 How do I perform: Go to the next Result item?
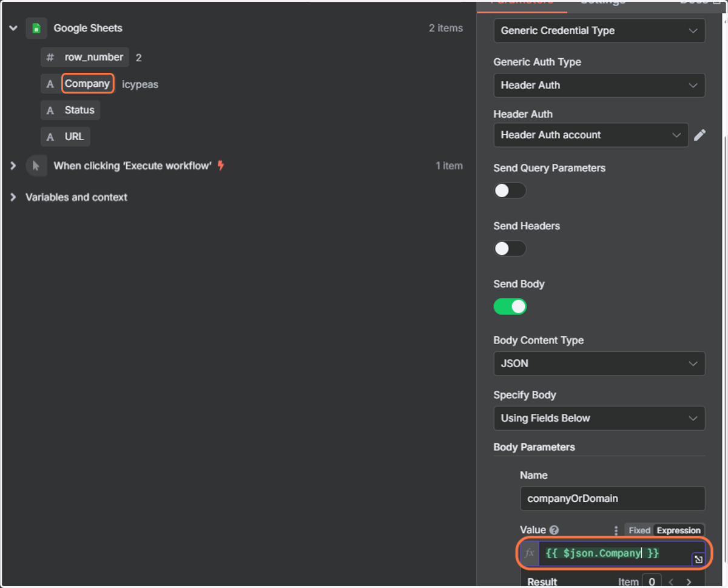click(689, 582)
